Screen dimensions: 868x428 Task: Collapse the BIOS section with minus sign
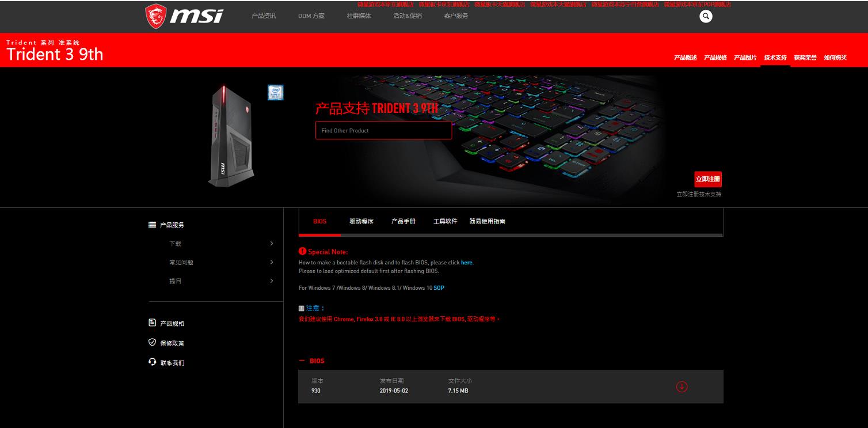point(302,361)
